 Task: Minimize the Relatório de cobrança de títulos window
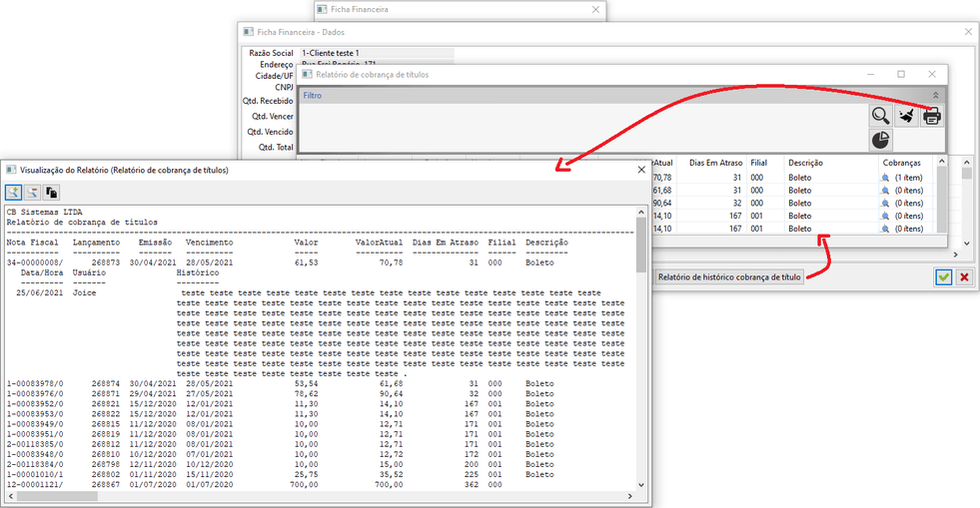pos(871,74)
